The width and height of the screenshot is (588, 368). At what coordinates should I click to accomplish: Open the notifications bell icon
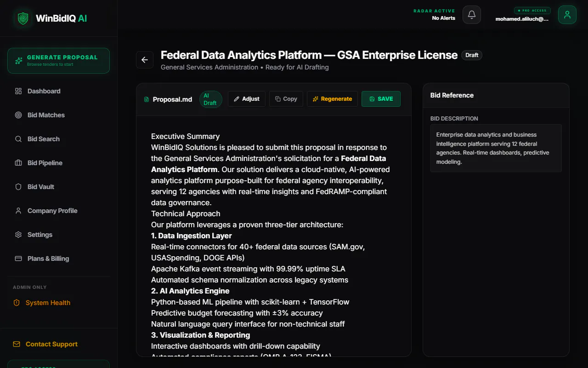tap(472, 15)
